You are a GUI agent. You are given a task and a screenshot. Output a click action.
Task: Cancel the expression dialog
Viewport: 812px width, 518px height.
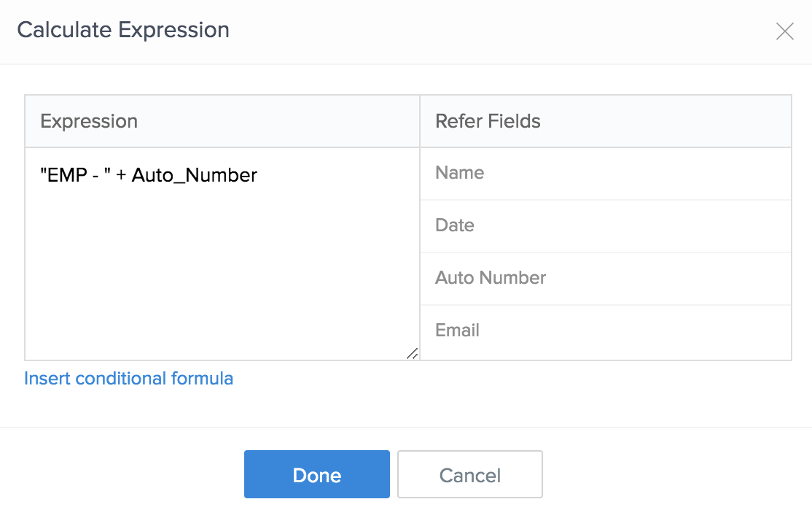469,475
